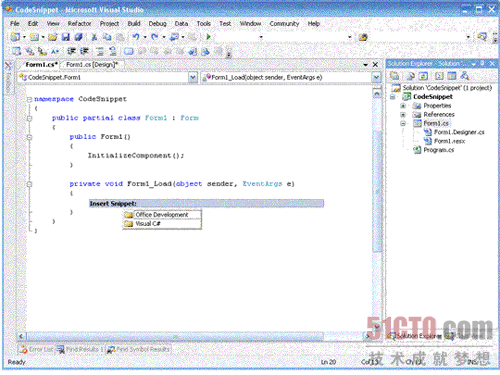Click the Add New Item toolbar icon
This screenshot has height=375, width=500.
tap(34, 37)
